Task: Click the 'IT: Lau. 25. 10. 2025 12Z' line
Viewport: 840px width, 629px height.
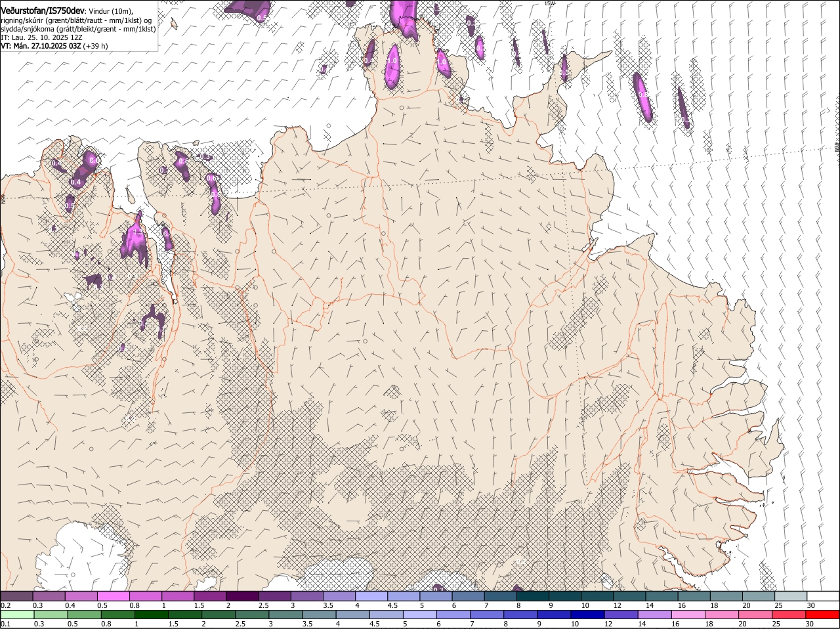Action: click(41, 37)
